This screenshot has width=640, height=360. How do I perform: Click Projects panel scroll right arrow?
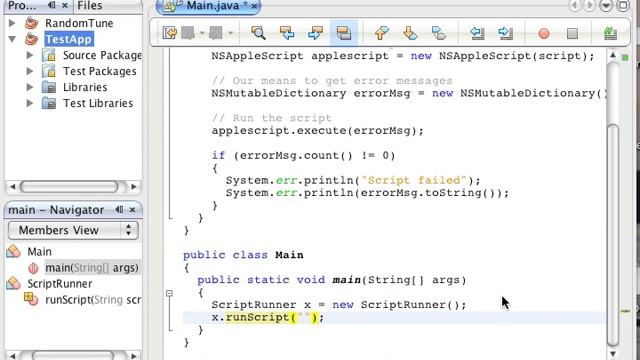(x=133, y=187)
